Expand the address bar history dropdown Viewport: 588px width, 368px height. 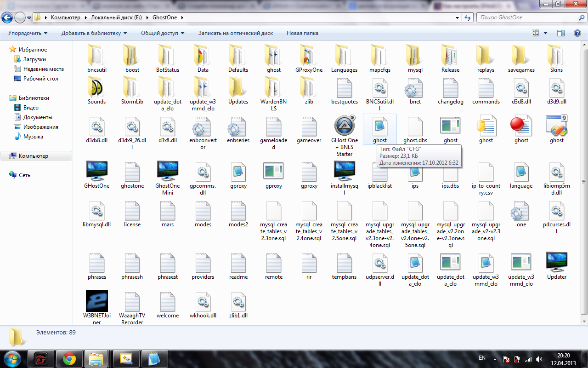457,17
